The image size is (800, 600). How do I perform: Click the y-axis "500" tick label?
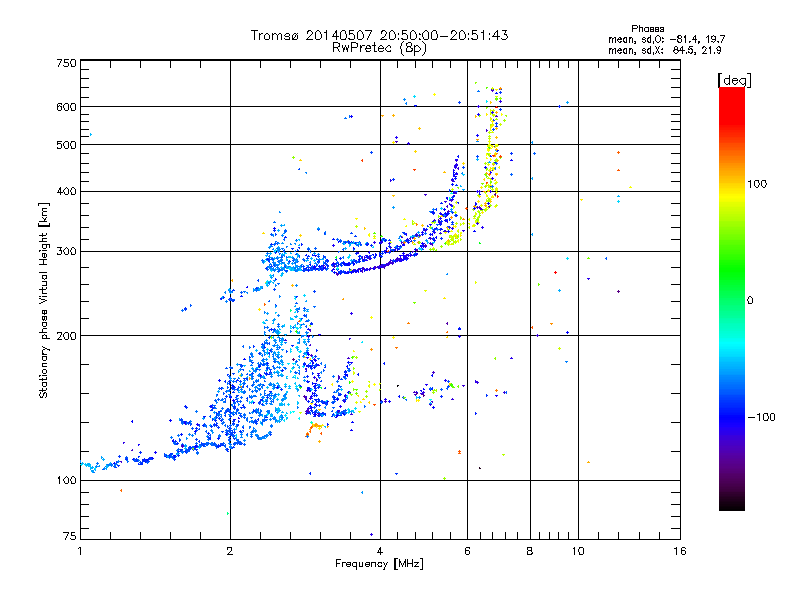tap(67, 145)
